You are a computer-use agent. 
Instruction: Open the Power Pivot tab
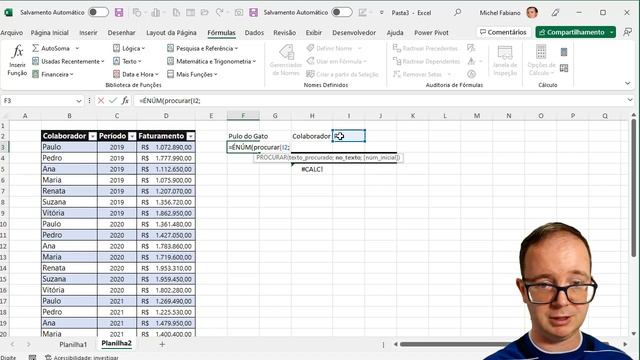431,33
